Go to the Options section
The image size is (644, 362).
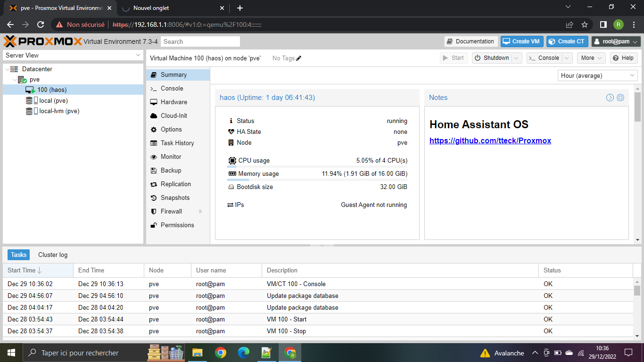click(178, 129)
